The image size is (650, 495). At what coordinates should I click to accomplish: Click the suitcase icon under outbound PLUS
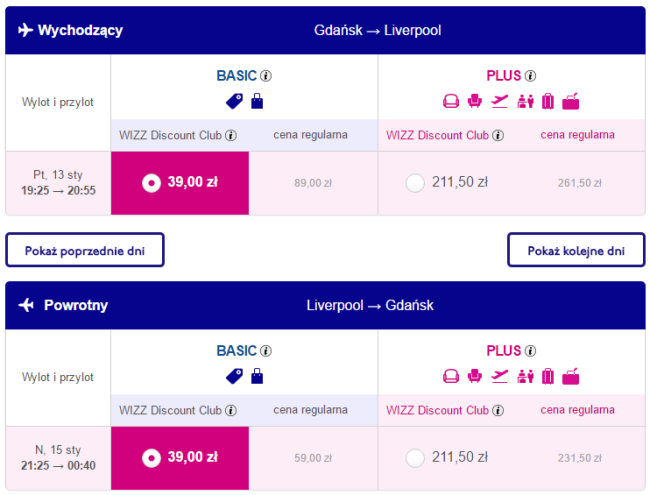(548, 100)
